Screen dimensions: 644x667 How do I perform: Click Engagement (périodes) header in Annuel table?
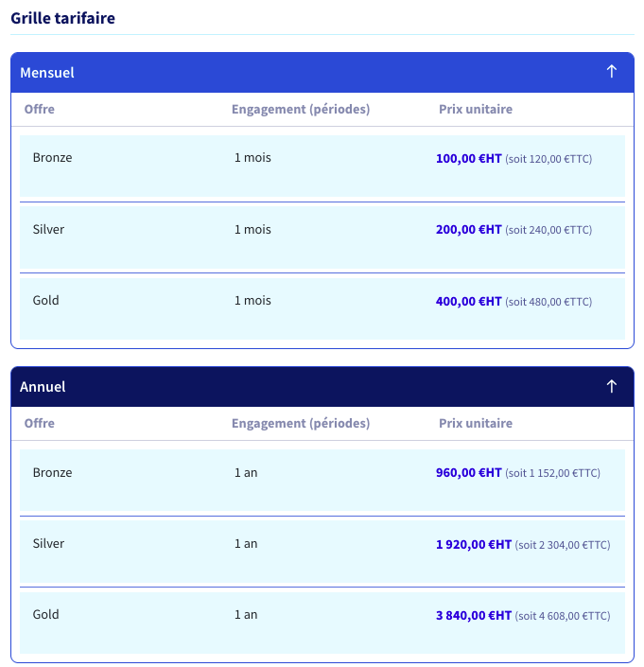(301, 423)
